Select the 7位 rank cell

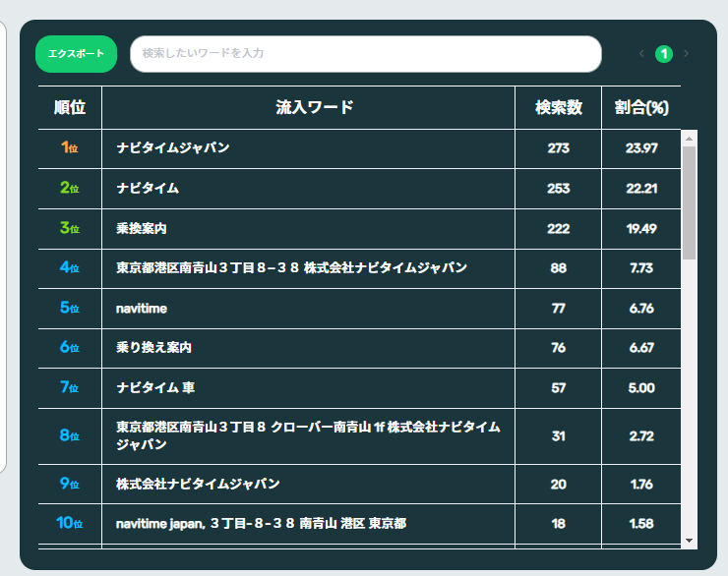(x=70, y=387)
